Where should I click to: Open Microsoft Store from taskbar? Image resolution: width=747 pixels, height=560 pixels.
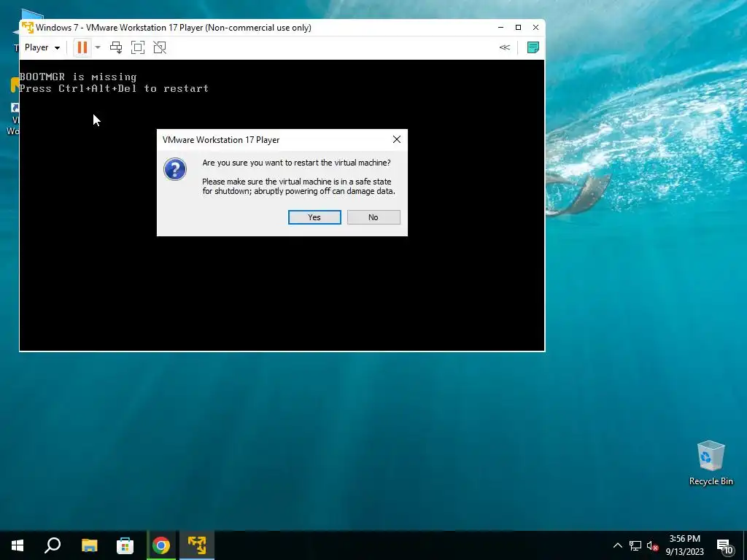tap(125, 545)
